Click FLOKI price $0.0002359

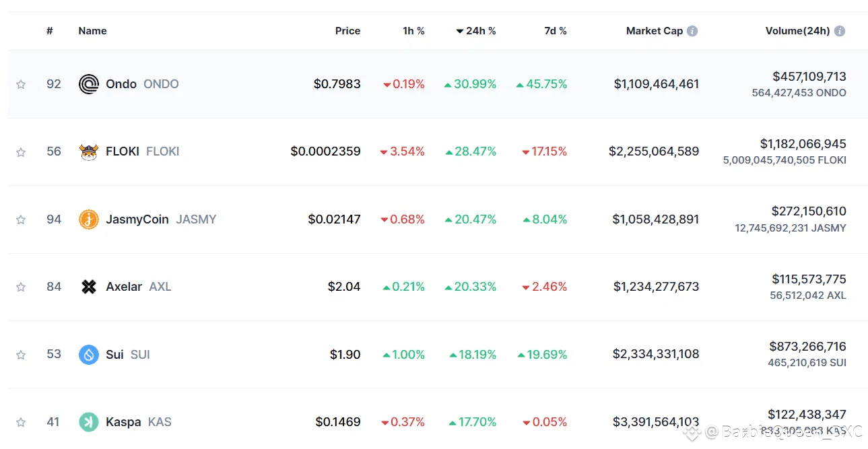(325, 151)
